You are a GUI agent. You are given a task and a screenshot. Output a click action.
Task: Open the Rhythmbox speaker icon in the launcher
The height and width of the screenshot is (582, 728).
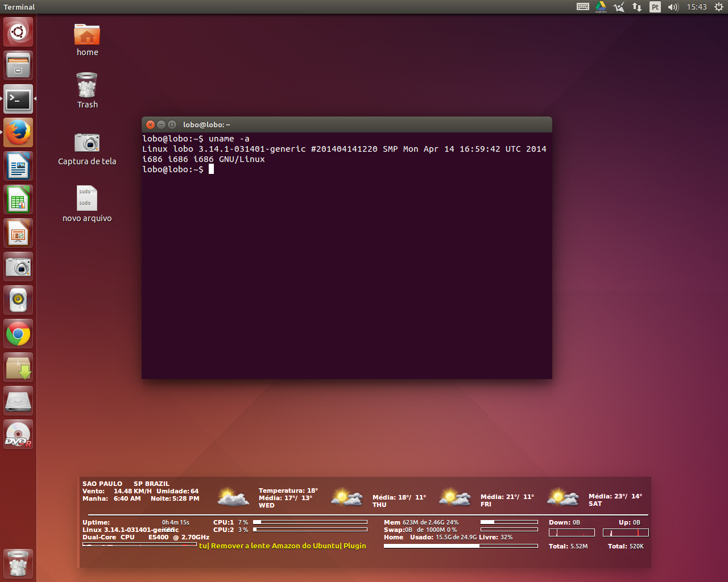pyautogui.click(x=18, y=300)
